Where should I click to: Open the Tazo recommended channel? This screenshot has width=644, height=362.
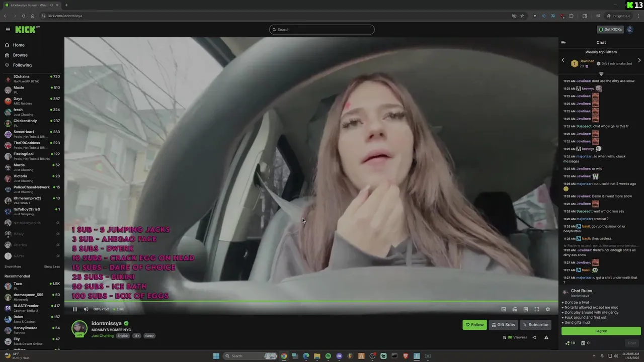(32, 286)
